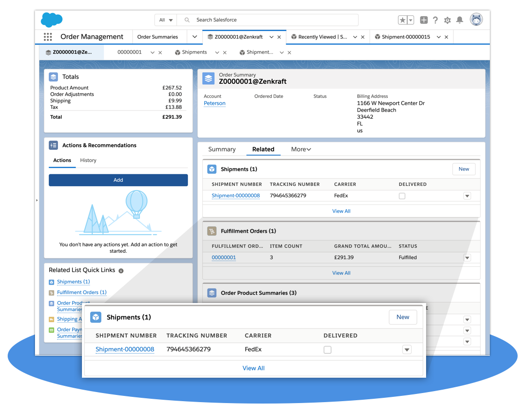Close the Z0000001@Zenkraft workspace tab

[x=279, y=37]
